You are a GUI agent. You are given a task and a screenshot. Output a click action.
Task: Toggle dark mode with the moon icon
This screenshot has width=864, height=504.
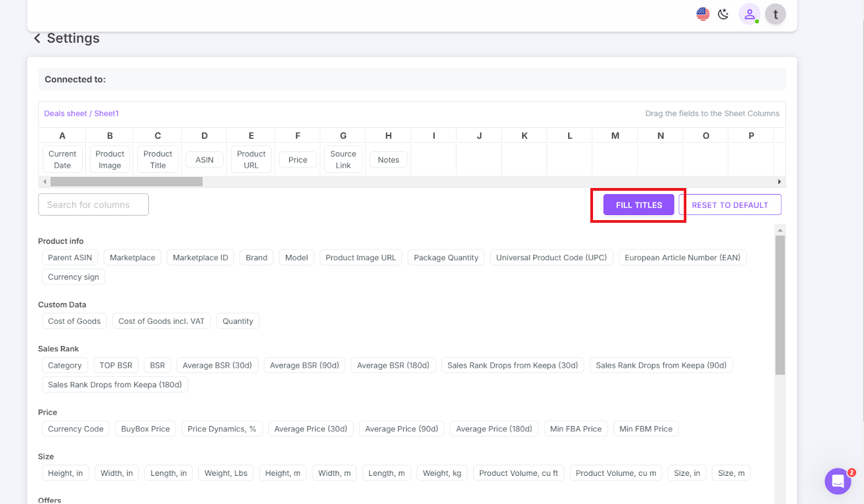click(723, 13)
